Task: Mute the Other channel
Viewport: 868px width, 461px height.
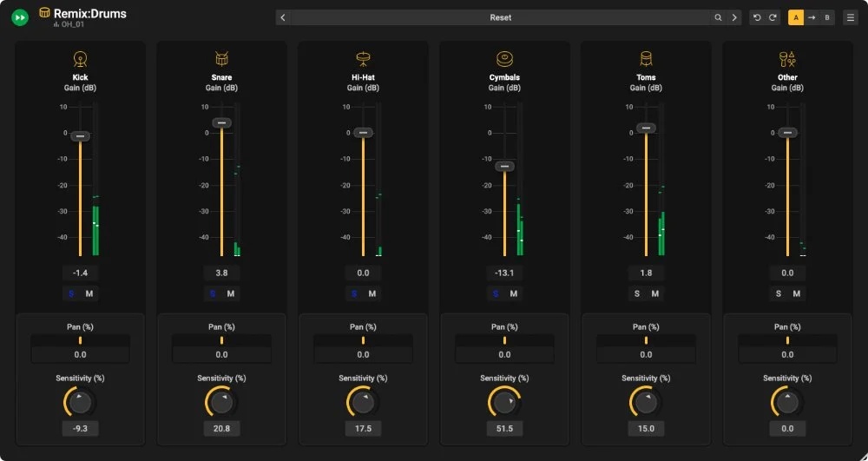Action: tap(797, 293)
